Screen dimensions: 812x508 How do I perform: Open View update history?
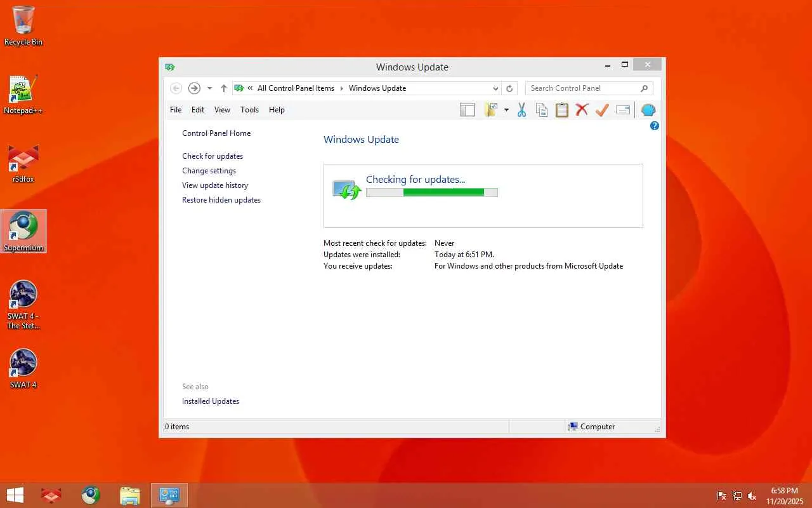point(215,185)
